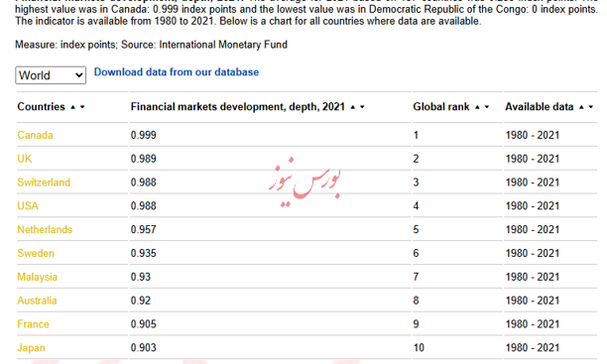Open the France country link
Image resolution: width=607 pixels, height=364 pixels.
pyautogui.click(x=33, y=324)
